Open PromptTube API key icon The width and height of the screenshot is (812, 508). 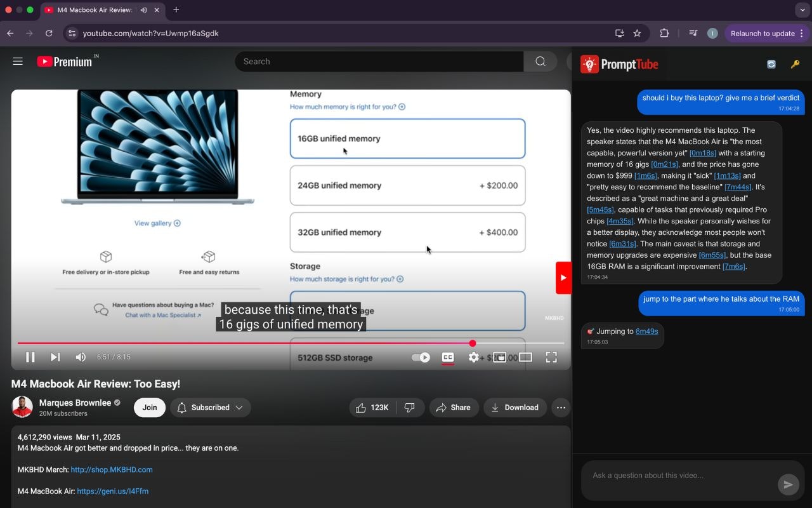(x=795, y=64)
